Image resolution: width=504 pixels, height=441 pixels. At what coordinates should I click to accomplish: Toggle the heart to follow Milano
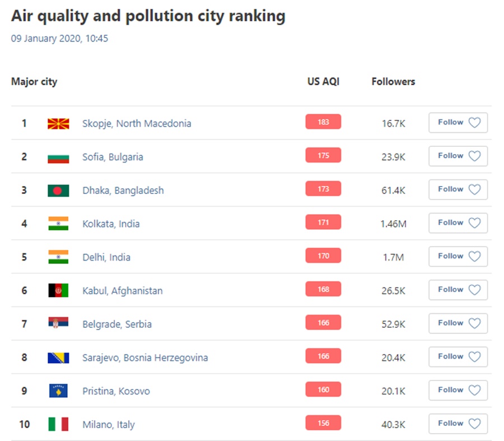pyautogui.click(x=474, y=424)
